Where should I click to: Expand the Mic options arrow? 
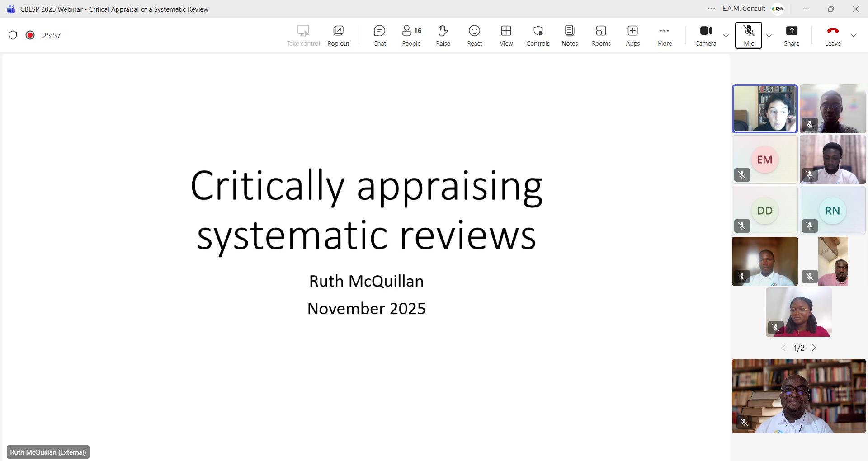769,35
